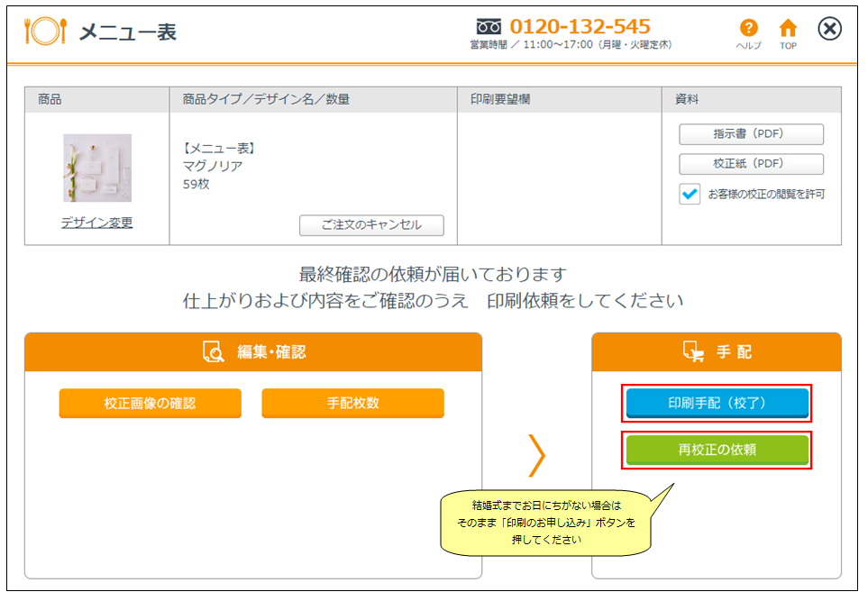The width and height of the screenshot is (868, 601).
Task: Click the cart icon in the 手配 header
Action: click(693, 351)
